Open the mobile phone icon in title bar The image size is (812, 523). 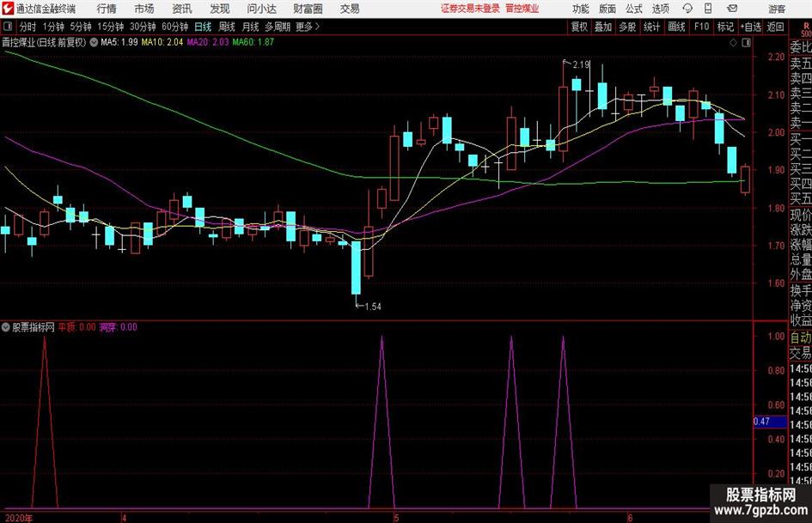708,9
